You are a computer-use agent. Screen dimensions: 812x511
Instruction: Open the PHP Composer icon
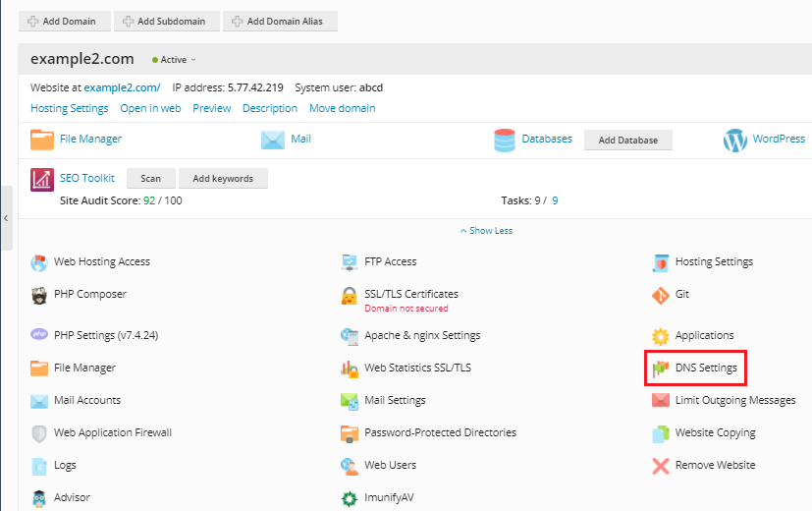[x=39, y=295]
